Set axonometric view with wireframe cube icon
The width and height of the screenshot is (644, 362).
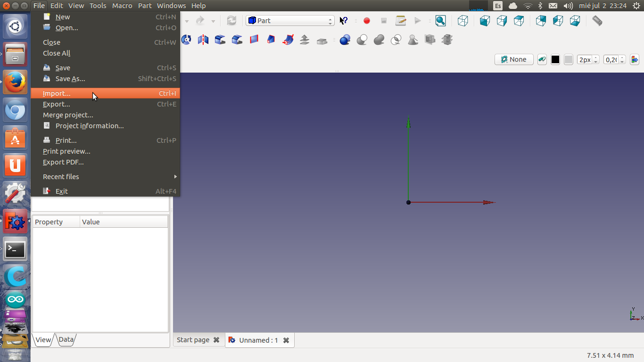click(463, 21)
